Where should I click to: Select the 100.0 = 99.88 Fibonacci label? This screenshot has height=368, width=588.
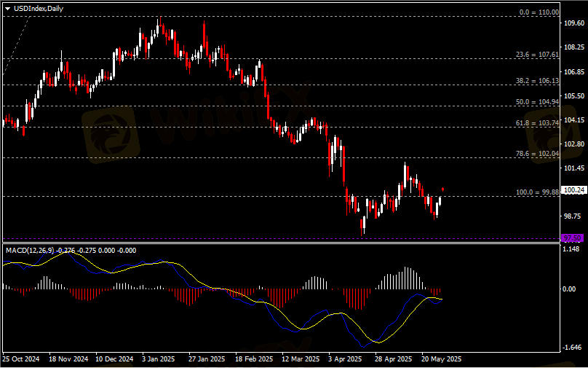point(537,192)
